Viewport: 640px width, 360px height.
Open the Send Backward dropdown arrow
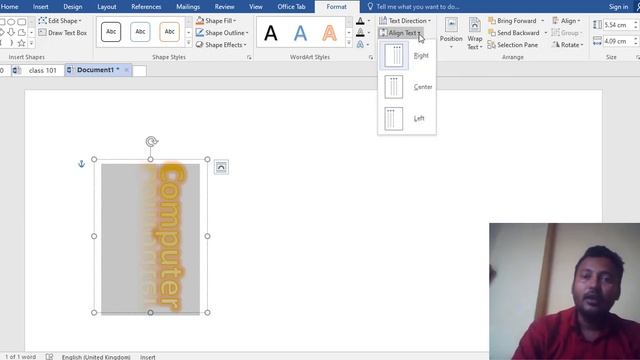click(546, 33)
